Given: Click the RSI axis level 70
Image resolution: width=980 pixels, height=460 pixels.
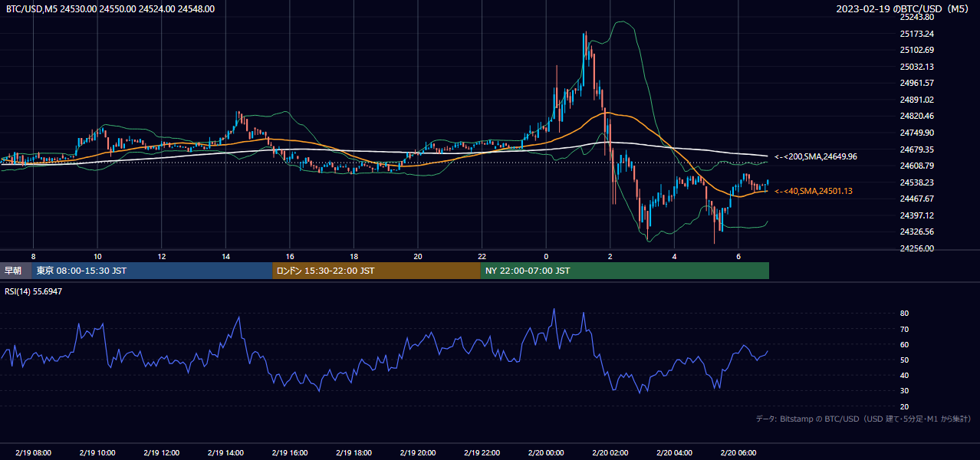Looking at the screenshot, I should 905,329.
